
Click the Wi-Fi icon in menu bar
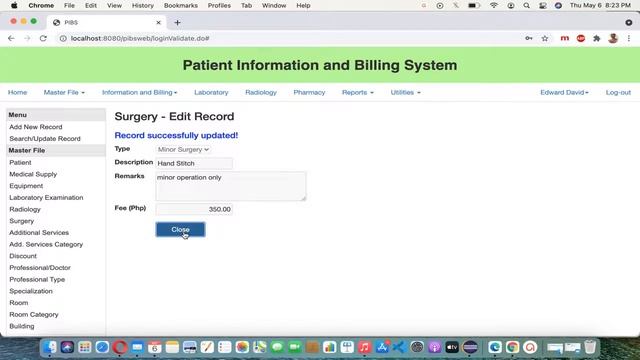coord(494,6)
